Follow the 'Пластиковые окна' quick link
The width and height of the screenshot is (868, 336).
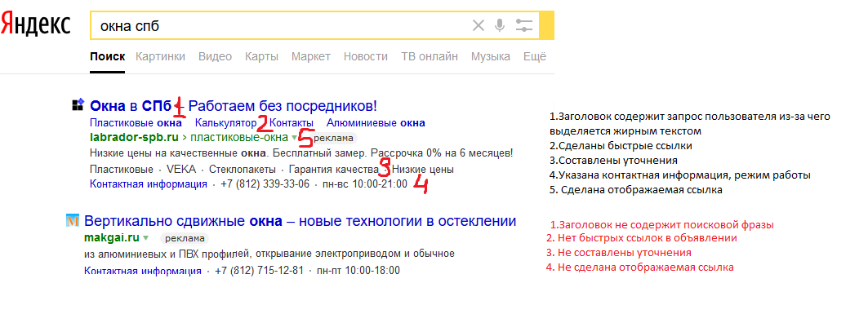(x=136, y=122)
